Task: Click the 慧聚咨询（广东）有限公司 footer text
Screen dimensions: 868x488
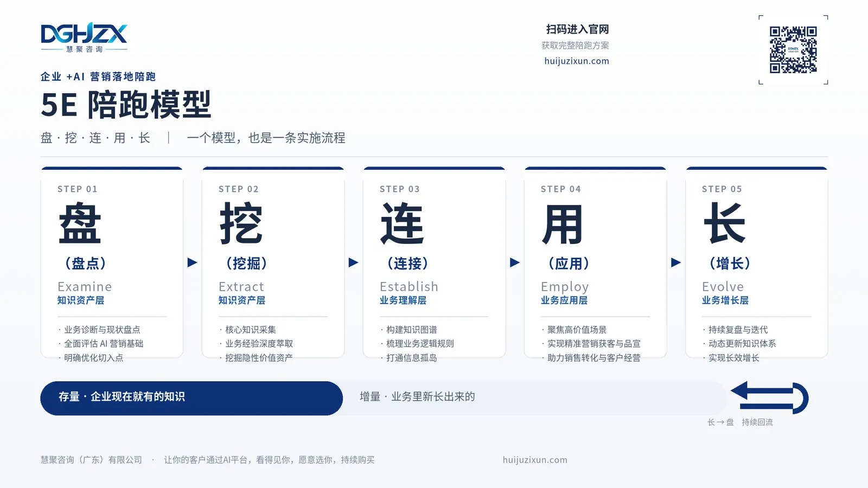Action: (91, 460)
